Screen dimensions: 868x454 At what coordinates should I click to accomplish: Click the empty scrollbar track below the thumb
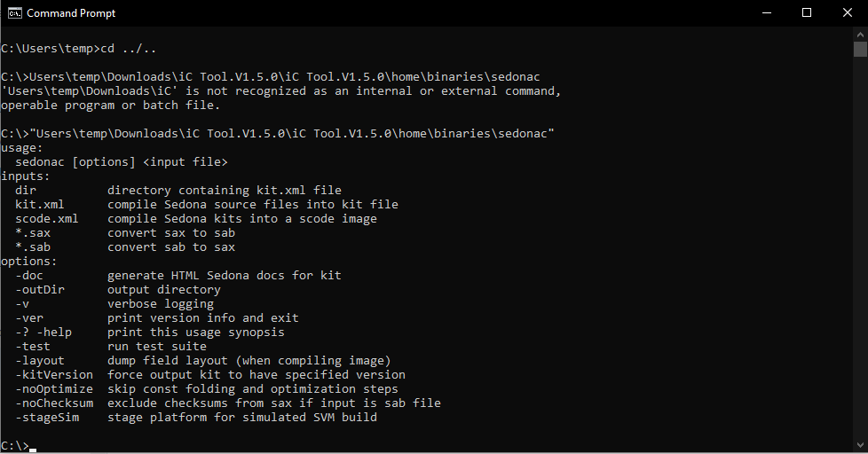pos(859,266)
